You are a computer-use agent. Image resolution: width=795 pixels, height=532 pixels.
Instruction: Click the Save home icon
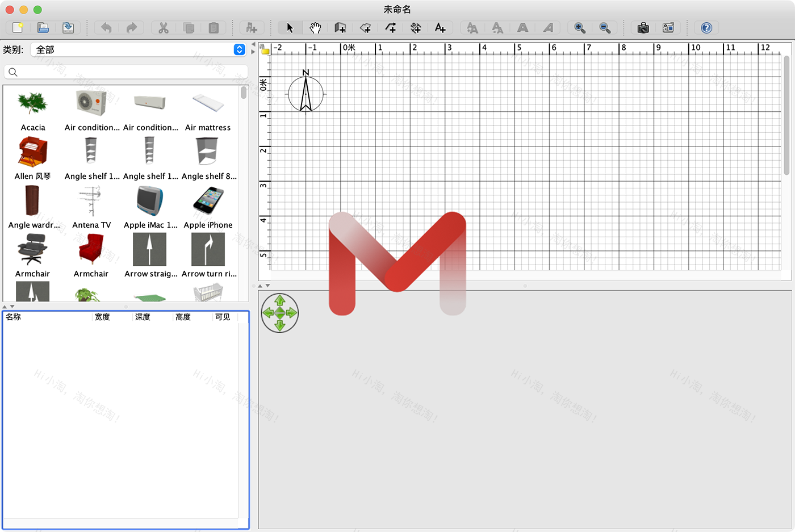[68, 28]
